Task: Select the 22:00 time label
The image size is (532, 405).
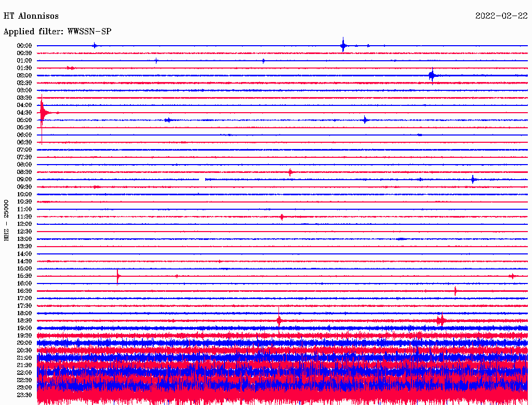Action: click(x=24, y=373)
